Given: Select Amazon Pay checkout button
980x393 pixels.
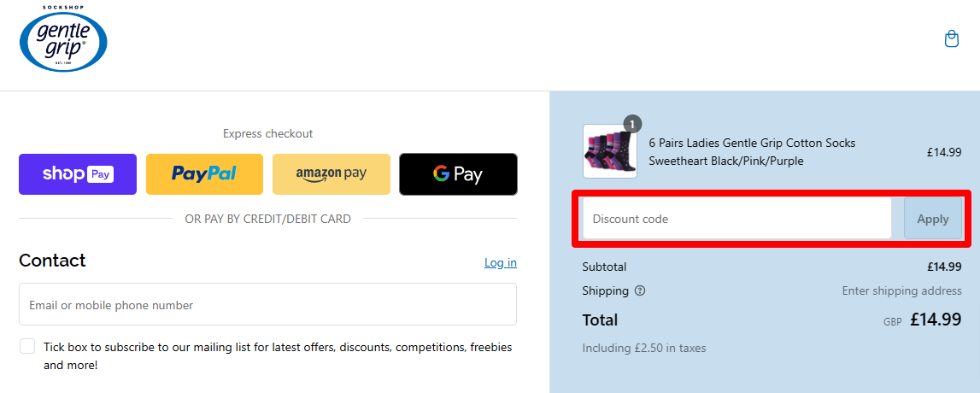Looking at the screenshot, I should click(x=331, y=174).
